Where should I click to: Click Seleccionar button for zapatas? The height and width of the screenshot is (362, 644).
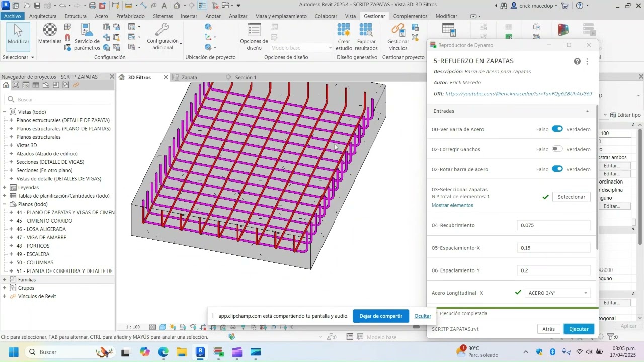click(571, 197)
